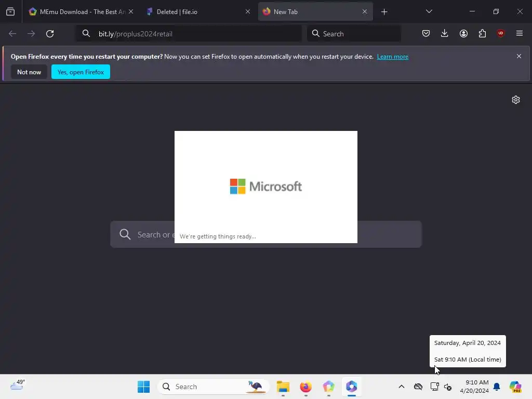Open weather widget showing 49°

coord(18,385)
